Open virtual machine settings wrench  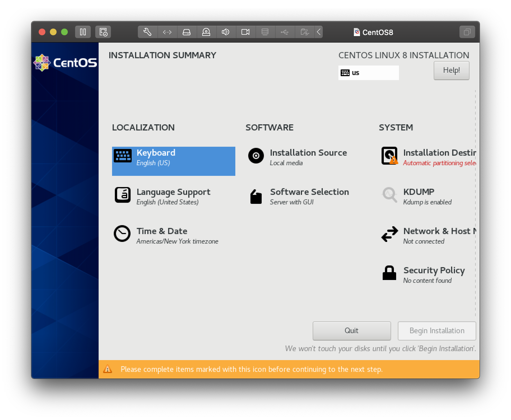coord(148,32)
